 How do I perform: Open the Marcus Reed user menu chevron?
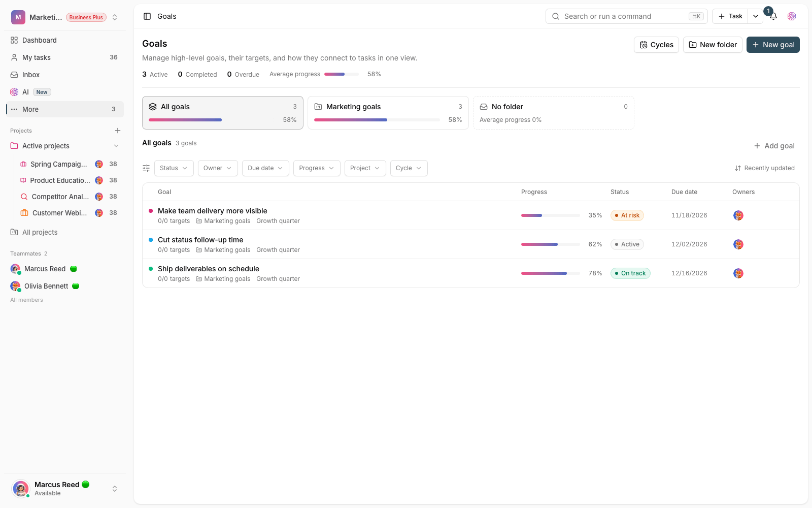pos(115,489)
